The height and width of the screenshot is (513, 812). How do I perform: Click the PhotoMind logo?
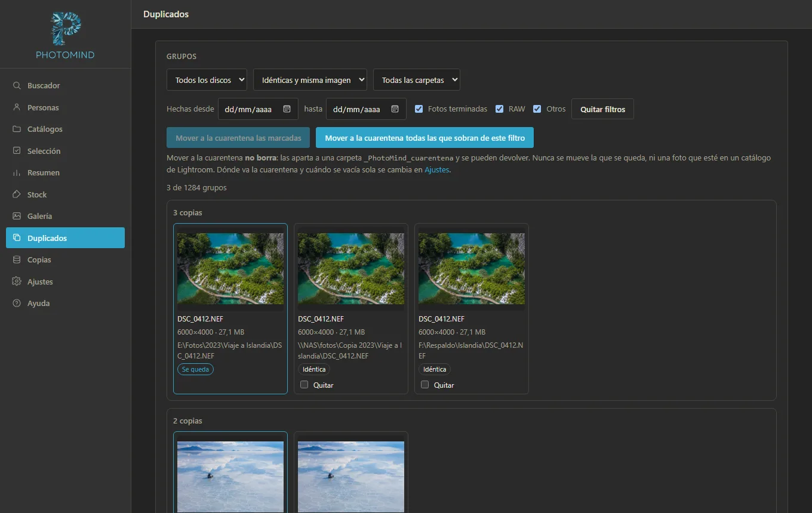(65, 36)
